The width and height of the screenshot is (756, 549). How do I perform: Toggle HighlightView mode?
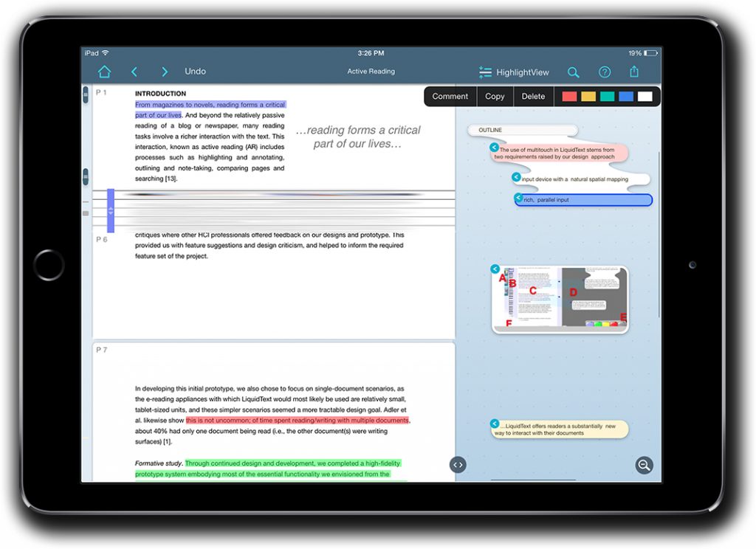click(x=514, y=72)
